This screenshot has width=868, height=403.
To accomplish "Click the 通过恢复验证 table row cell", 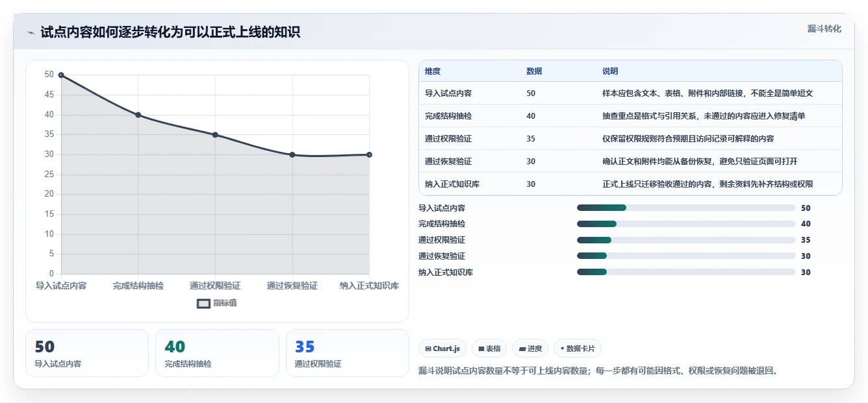I will tap(448, 162).
